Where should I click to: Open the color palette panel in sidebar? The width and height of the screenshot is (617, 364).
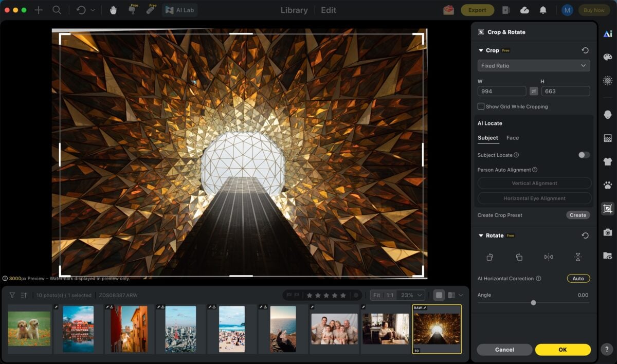608,57
